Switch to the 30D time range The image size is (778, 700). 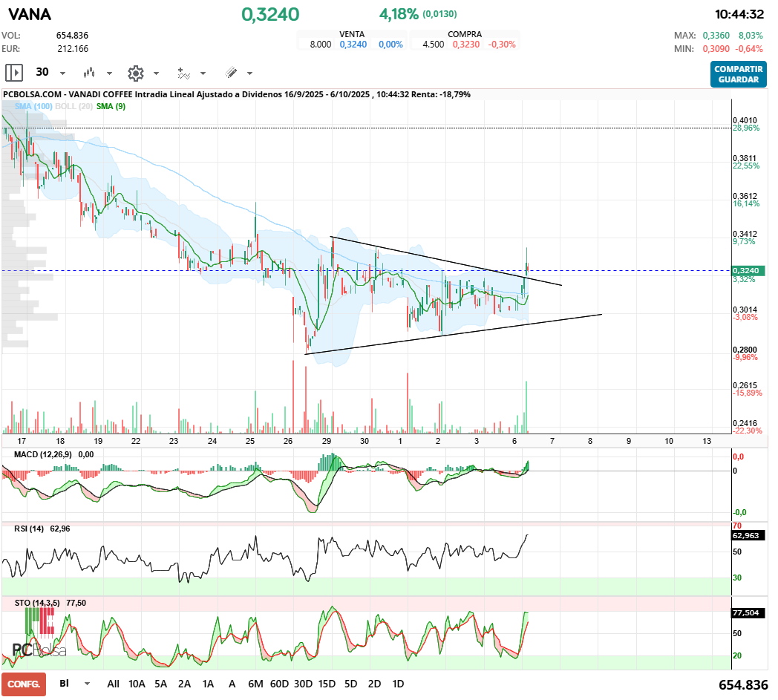[303, 684]
